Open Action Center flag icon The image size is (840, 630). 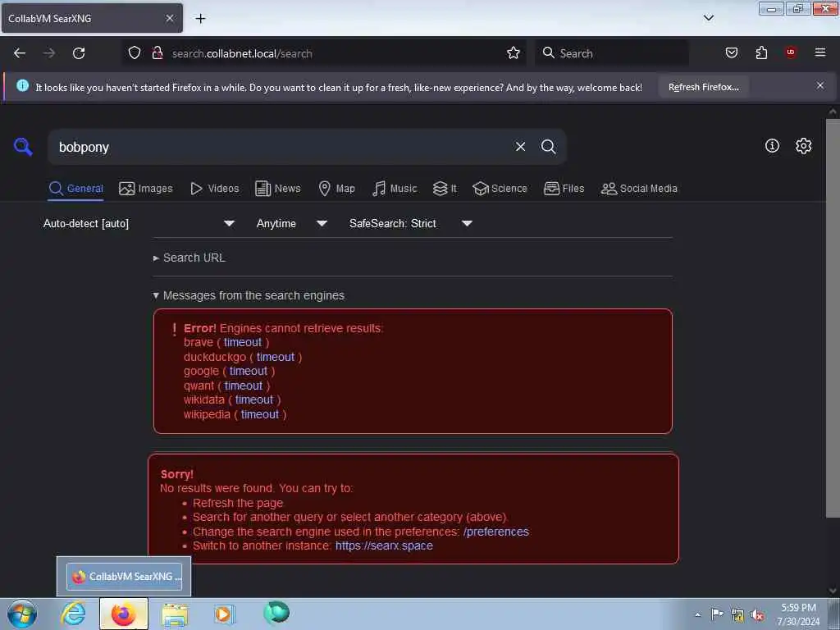[717, 614]
